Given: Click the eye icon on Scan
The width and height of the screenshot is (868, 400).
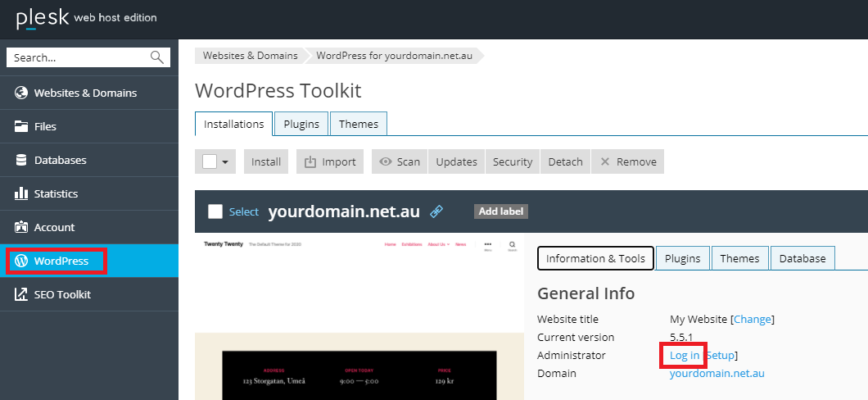Looking at the screenshot, I should click(x=386, y=161).
